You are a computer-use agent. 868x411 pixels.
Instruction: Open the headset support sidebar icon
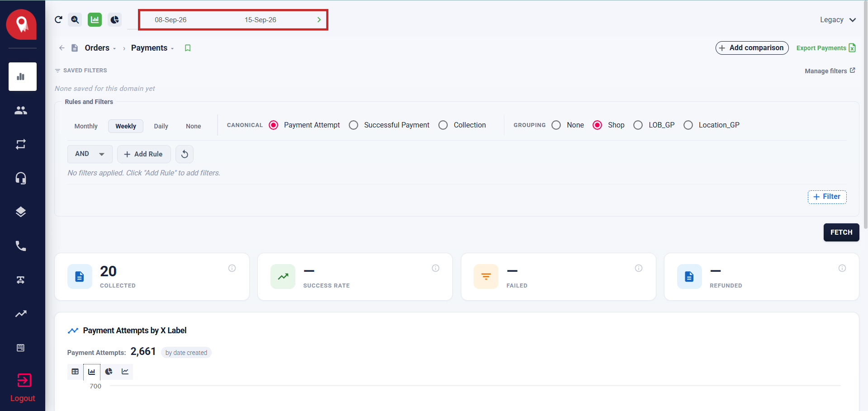(x=21, y=178)
